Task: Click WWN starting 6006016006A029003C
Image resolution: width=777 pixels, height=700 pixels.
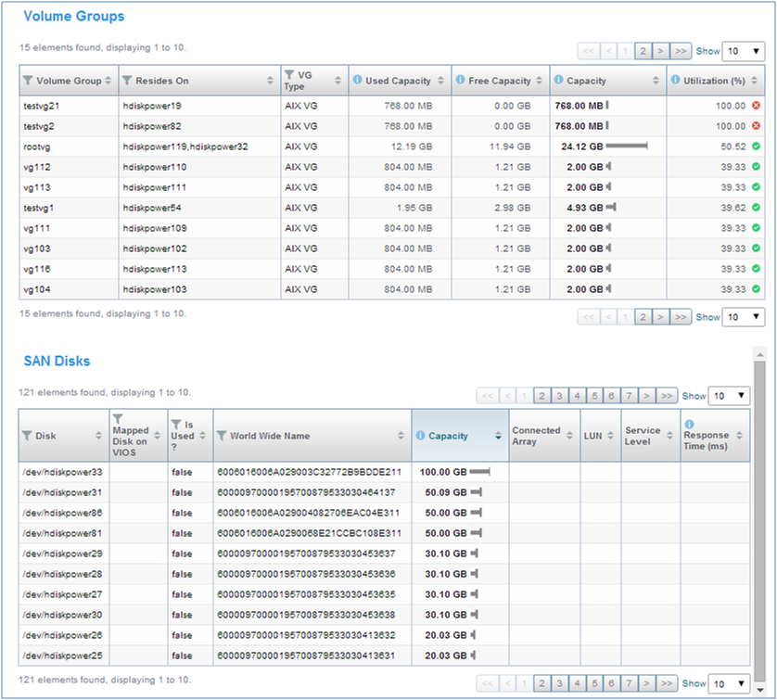Action: [309, 472]
